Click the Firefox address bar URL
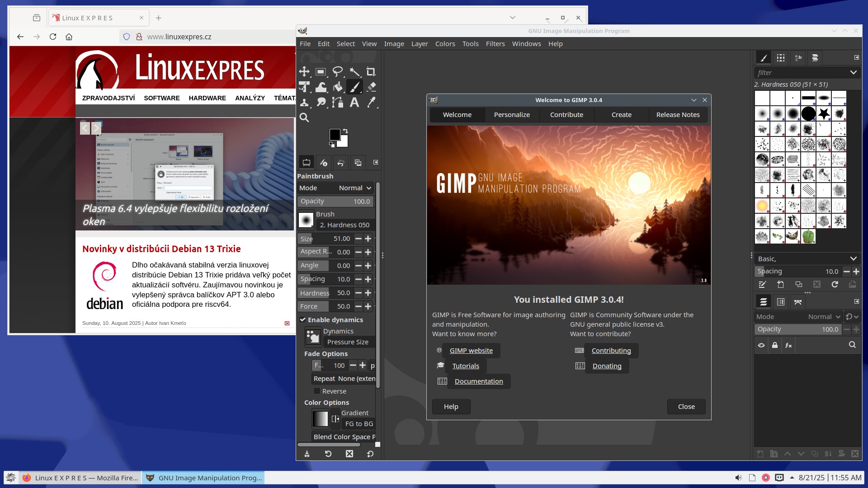The width and height of the screenshot is (868, 488). 179,37
